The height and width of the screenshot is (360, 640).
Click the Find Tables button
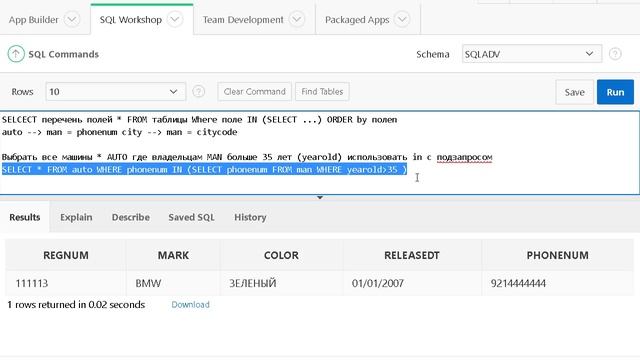point(322,91)
